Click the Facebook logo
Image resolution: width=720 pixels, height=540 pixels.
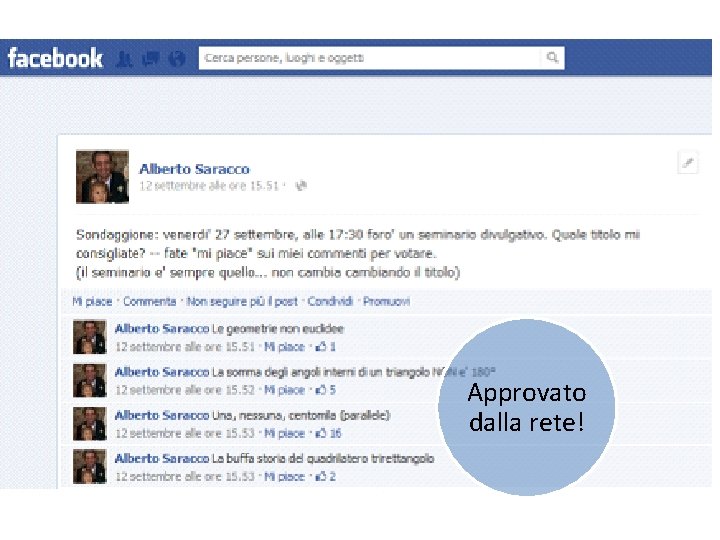pyautogui.click(x=55, y=58)
